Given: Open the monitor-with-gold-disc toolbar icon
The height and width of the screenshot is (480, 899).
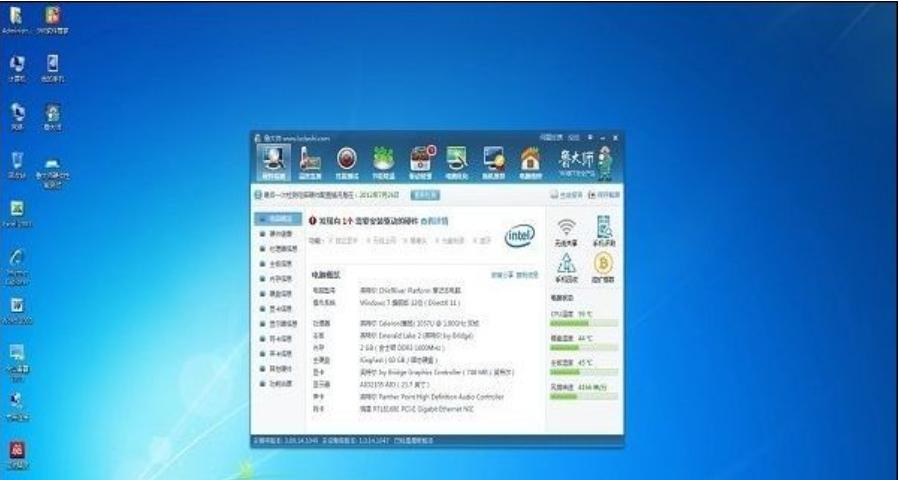Looking at the screenshot, I should tap(493, 163).
